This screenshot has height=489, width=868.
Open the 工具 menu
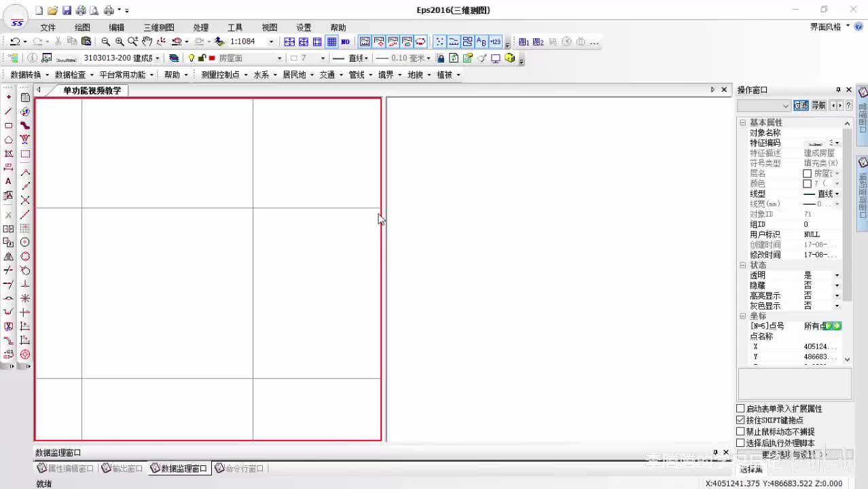(x=235, y=28)
